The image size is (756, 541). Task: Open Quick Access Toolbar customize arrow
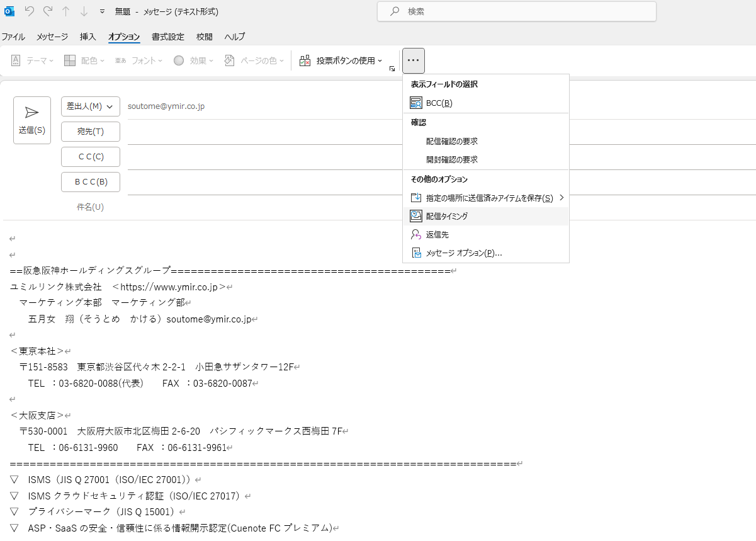point(103,11)
